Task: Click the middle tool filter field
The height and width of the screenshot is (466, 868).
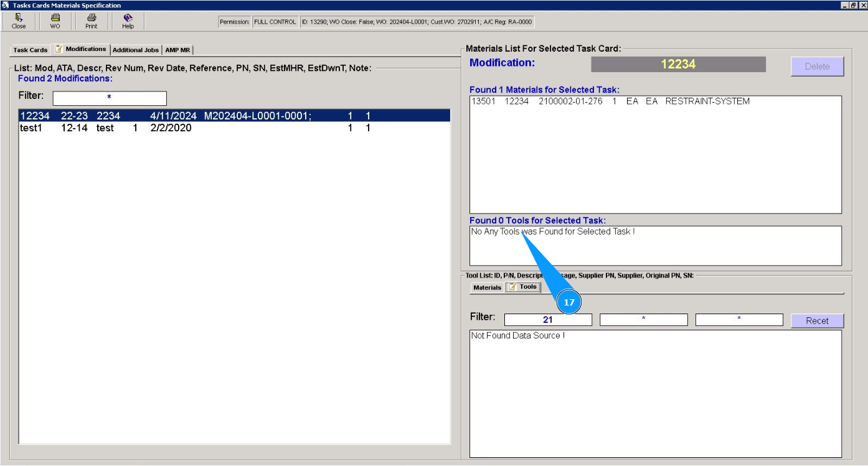Action: (x=644, y=320)
